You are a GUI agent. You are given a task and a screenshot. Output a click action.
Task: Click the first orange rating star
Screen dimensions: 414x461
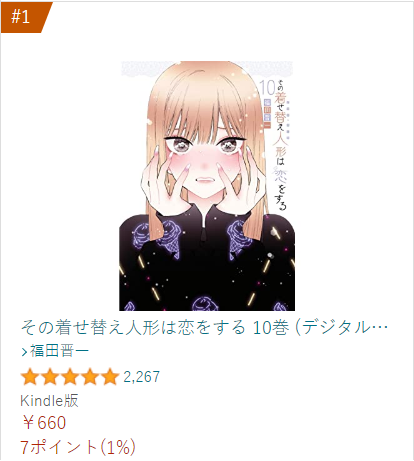click(x=30, y=377)
